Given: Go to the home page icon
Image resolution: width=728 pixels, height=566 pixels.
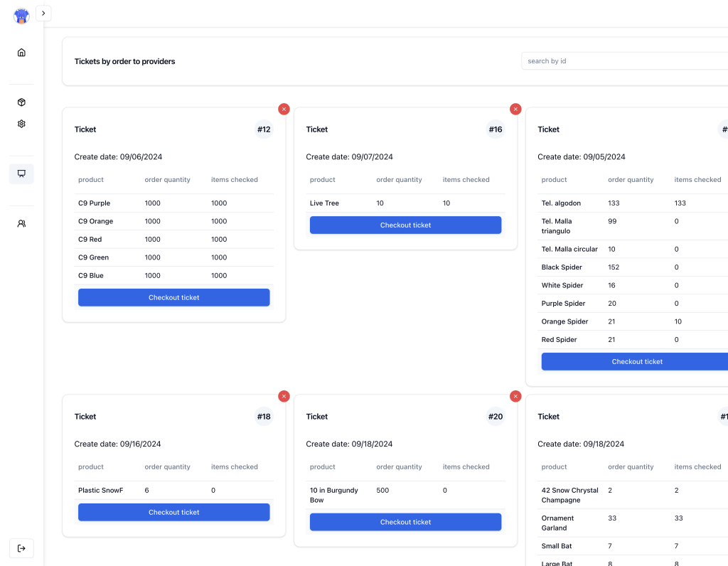Looking at the screenshot, I should tap(21, 53).
